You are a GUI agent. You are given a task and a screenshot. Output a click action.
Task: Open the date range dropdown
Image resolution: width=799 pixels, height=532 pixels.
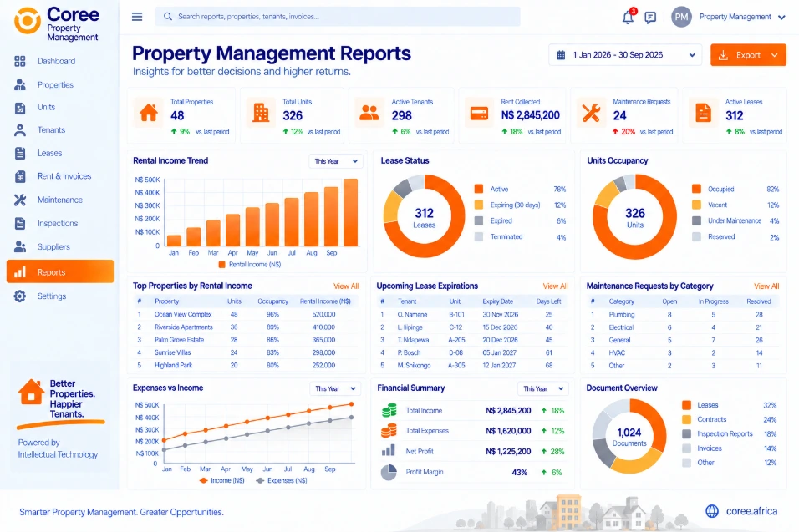pos(625,55)
